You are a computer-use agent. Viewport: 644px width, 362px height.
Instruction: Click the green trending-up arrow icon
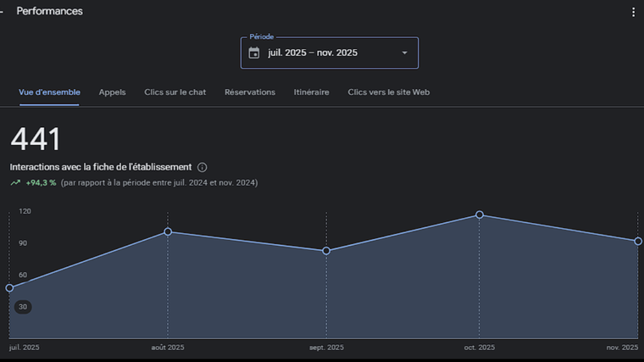15,182
